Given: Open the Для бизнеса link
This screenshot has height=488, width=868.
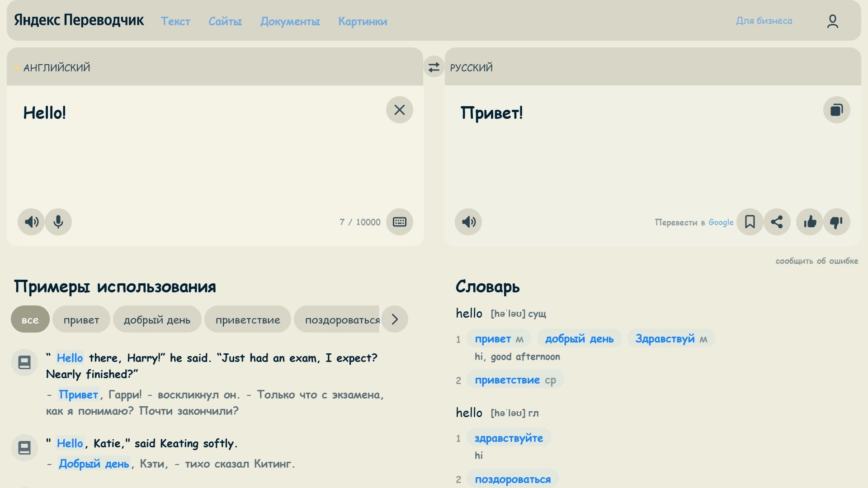Looking at the screenshot, I should 764,21.
